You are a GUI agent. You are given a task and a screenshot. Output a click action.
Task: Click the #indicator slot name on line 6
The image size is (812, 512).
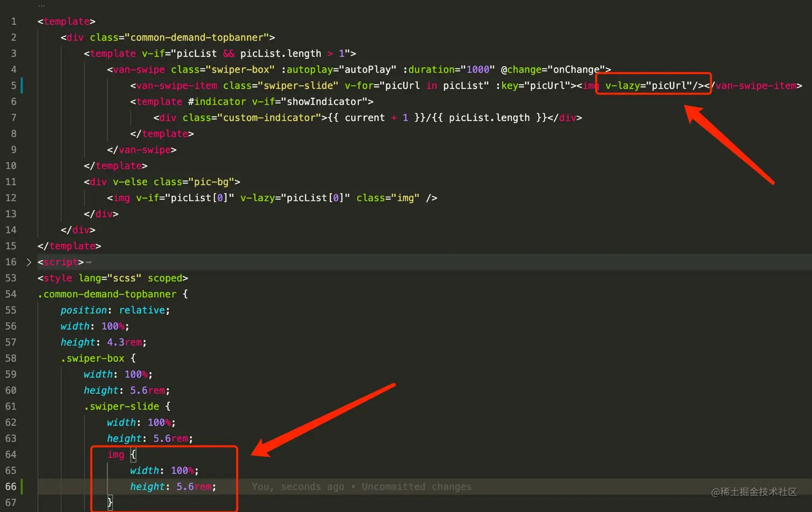click(217, 102)
